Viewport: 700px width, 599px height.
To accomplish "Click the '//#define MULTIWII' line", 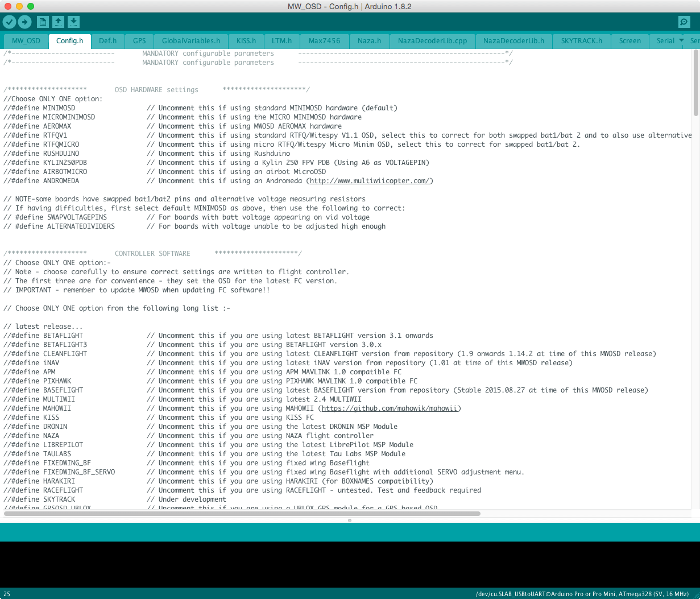I will (183, 399).
